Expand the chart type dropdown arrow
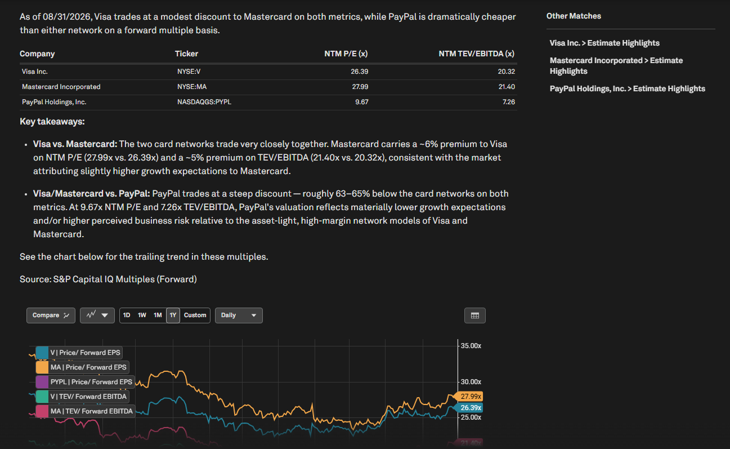 tap(105, 315)
